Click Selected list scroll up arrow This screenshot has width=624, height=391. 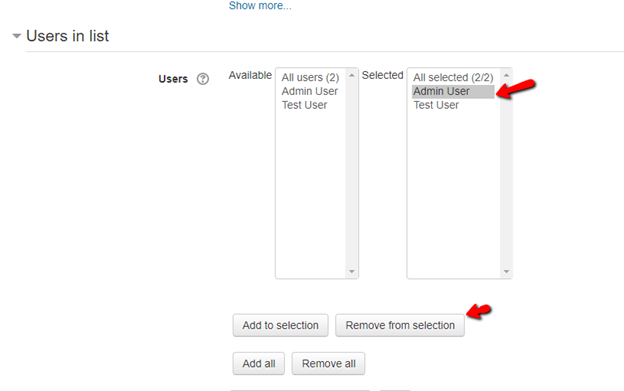pos(506,75)
